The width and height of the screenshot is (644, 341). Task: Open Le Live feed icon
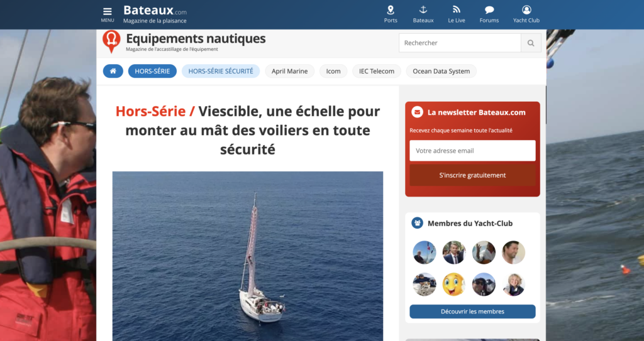[x=457, y=10]
